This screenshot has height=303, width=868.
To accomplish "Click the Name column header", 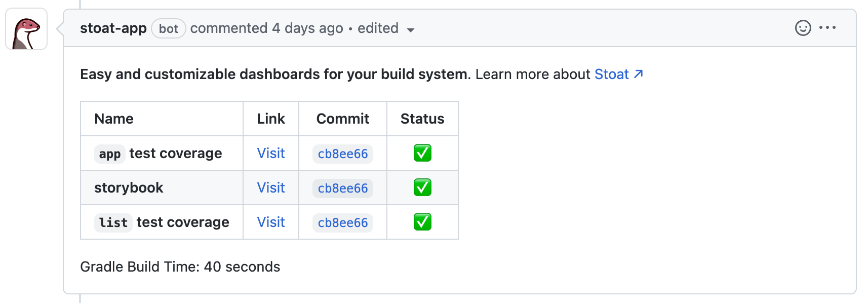I will [x=114, y=119].
